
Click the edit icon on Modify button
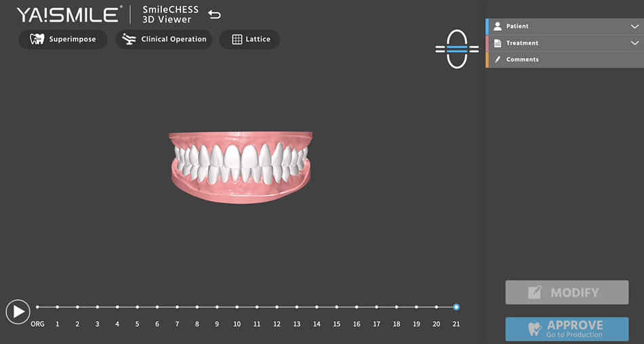click(535, 293)
